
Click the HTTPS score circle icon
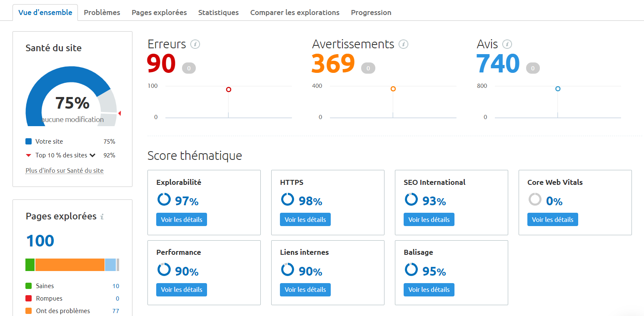click(287, 199)
